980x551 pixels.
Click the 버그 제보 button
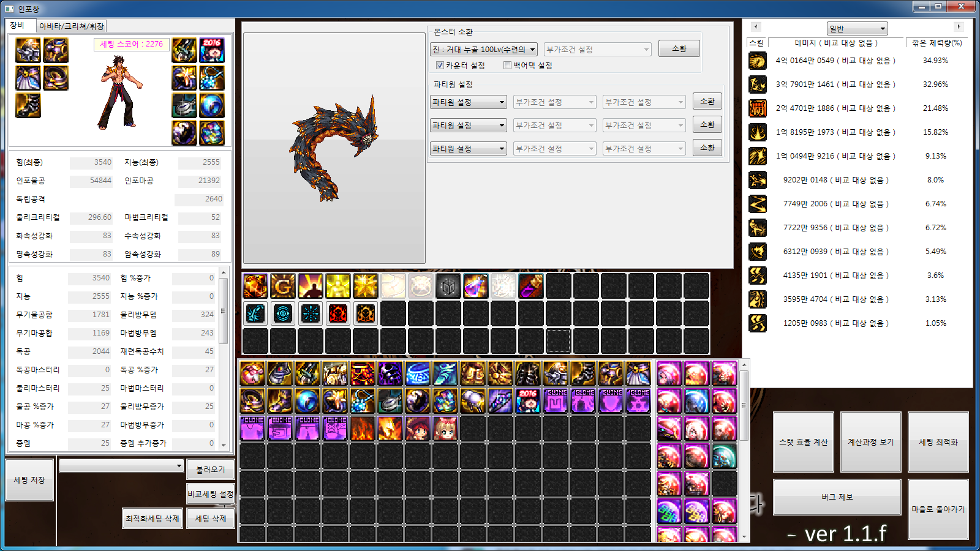pos(837,497)
